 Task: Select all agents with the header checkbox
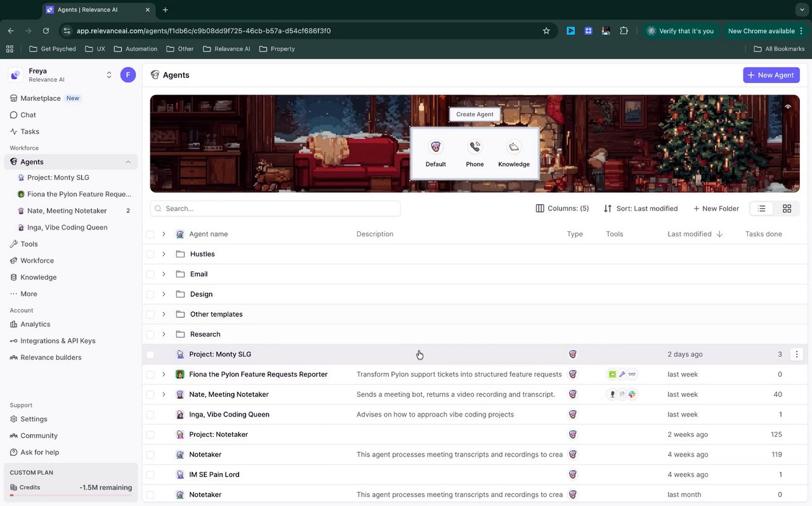tap(150, 234)
